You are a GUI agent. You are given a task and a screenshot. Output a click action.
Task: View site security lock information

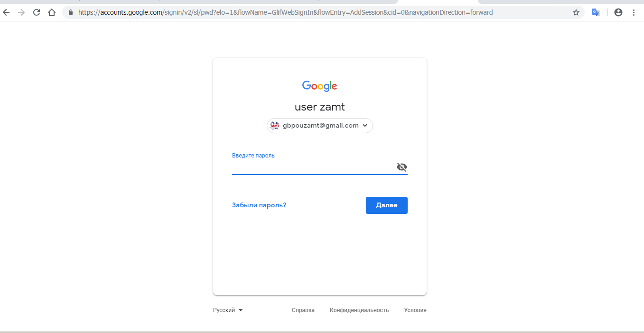[71, 12]
